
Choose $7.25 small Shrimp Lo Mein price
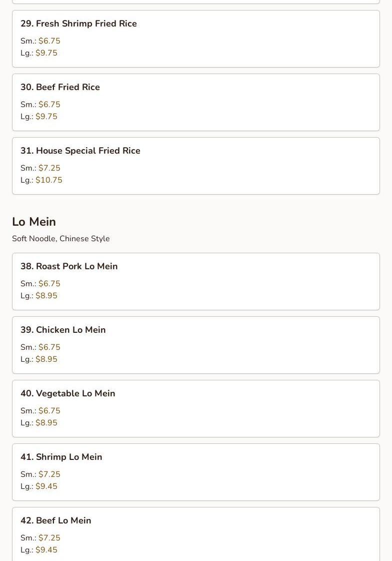click(x=49, y=474)
